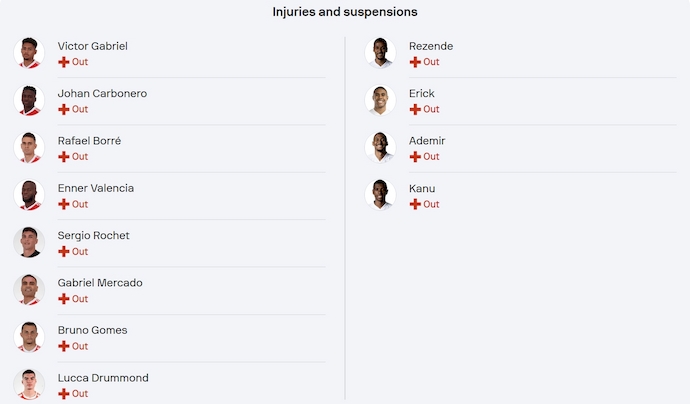Viewport: 690px width, 404px height.
Task: Click the injury icon under Lucca Drummond
Action: pyautogui.click(x=64, y=394)
